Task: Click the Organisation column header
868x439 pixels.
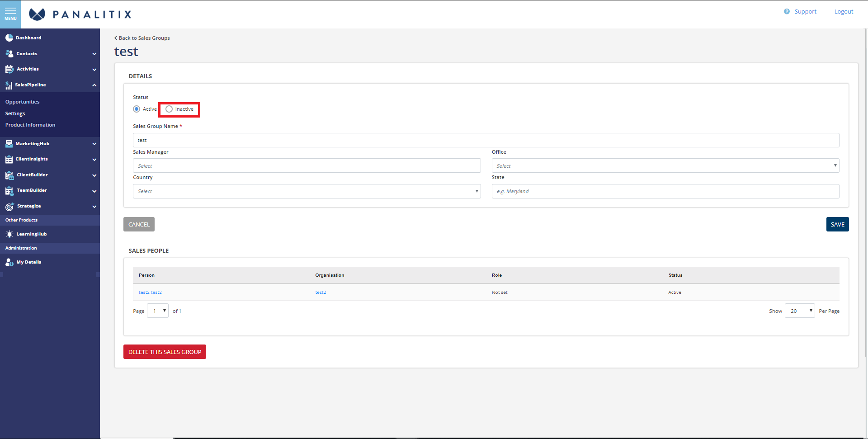Action: pyautogui.click(x=330, y=275)
